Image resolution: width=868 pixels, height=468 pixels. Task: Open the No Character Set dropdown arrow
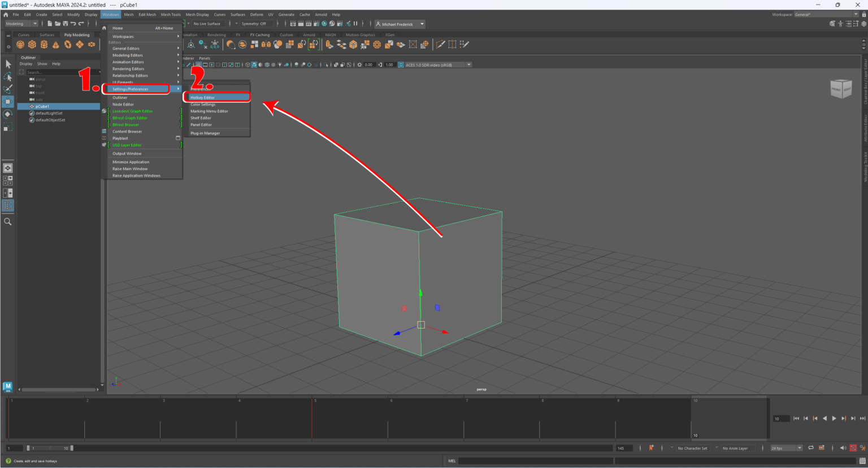(672, 448)
